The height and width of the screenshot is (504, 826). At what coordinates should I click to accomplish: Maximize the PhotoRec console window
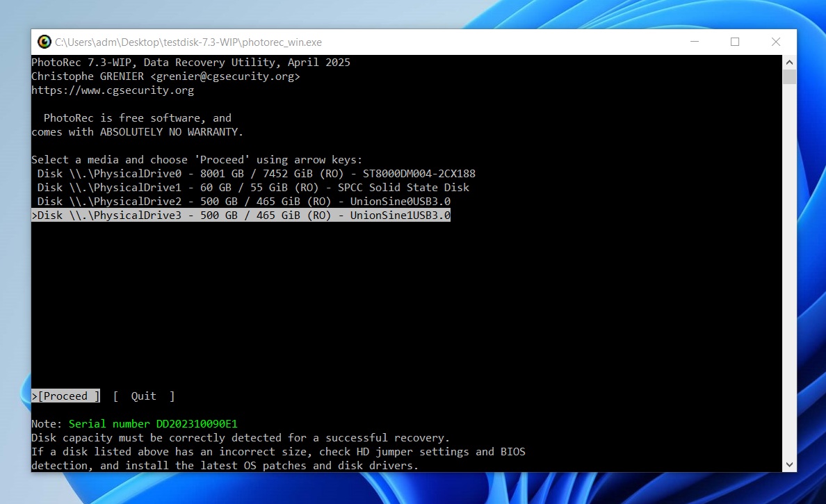735,42
